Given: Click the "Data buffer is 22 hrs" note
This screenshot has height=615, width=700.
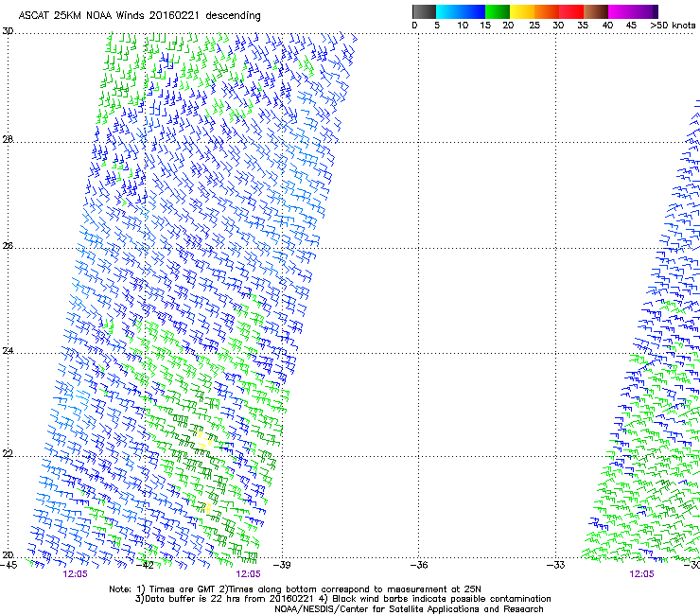Looking at the screenshot, I should [342, 599].
